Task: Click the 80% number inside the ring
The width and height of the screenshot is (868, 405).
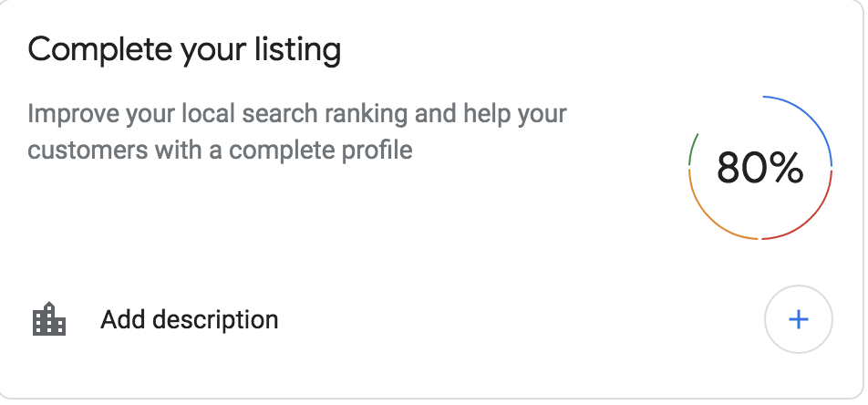Action: point(759,168)
